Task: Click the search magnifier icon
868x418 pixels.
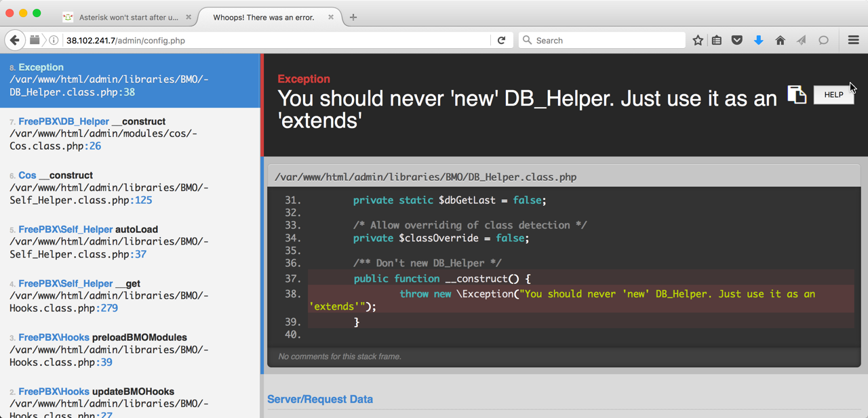Action: point(528,41)
